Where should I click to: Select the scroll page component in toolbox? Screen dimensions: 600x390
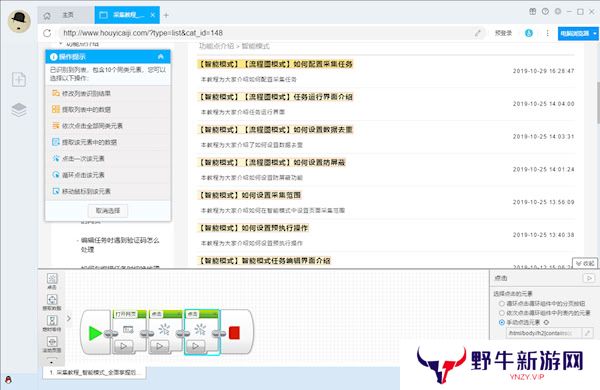tap(52, 344)
